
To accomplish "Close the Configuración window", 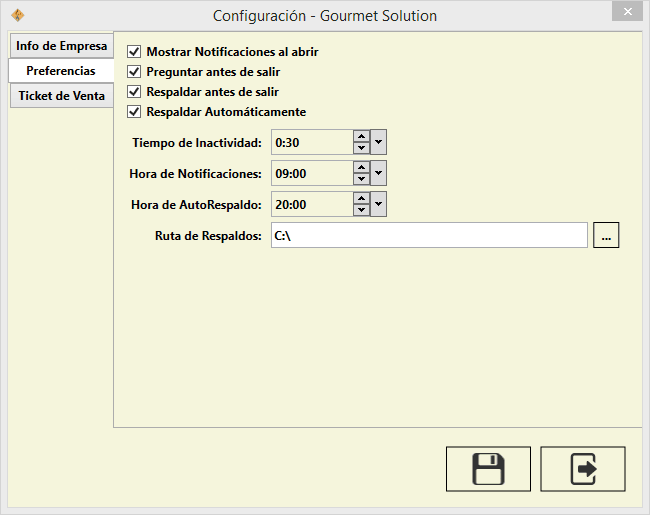I will [627, 11].
